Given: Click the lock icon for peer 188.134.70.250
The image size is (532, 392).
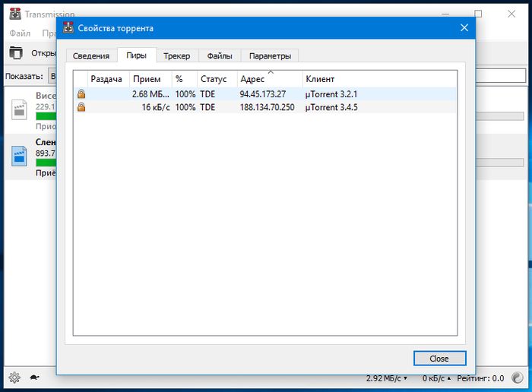Looking at the screenshot, I should tap(81, 107).
